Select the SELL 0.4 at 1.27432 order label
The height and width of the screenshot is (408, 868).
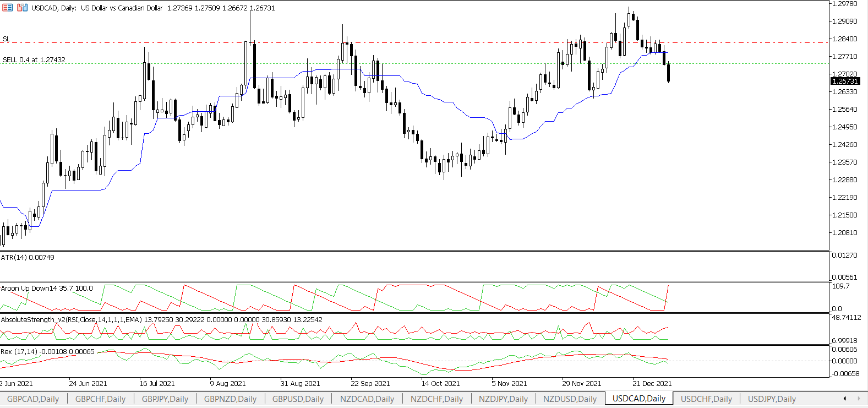coord(34,60)
